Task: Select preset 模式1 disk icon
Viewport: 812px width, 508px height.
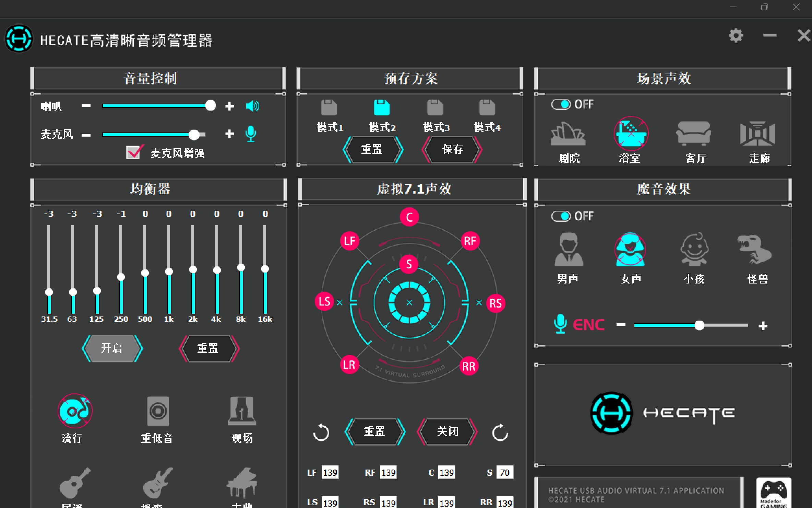Action: (329, 107)
